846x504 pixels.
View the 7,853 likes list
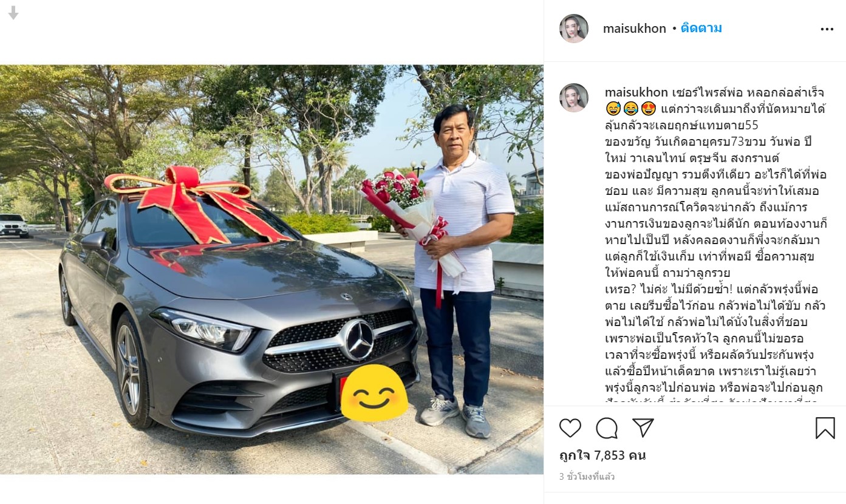[602, 455]
